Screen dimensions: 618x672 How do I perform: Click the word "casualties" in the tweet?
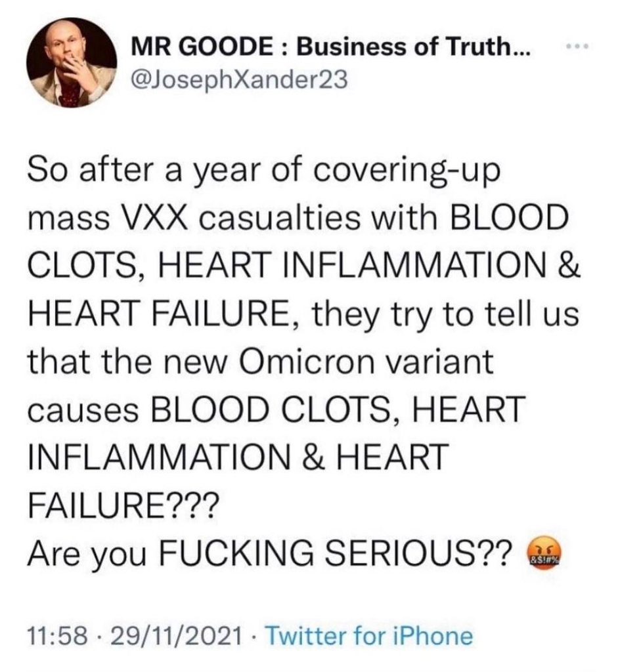pyautogui.click(x=278, y=219)
